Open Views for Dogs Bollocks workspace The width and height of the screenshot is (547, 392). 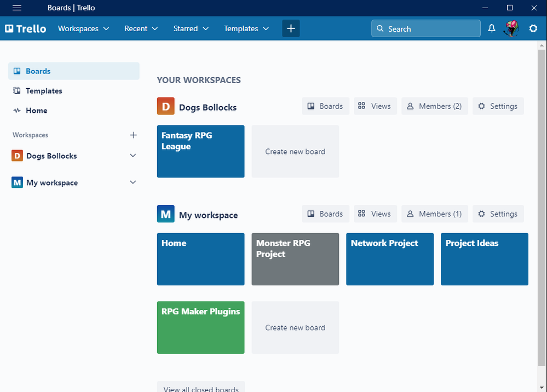pos(375,106)
